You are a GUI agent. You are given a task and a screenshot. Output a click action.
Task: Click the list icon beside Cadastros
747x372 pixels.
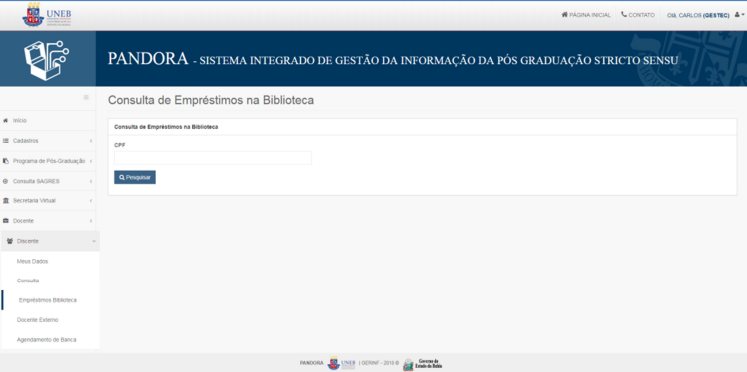(x=6, y=141)
